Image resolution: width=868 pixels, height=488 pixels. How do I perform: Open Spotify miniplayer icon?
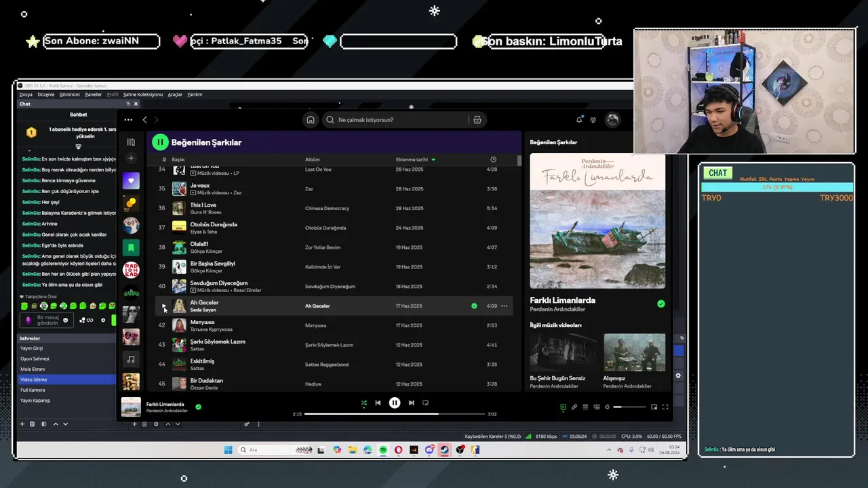click(654, 407)
